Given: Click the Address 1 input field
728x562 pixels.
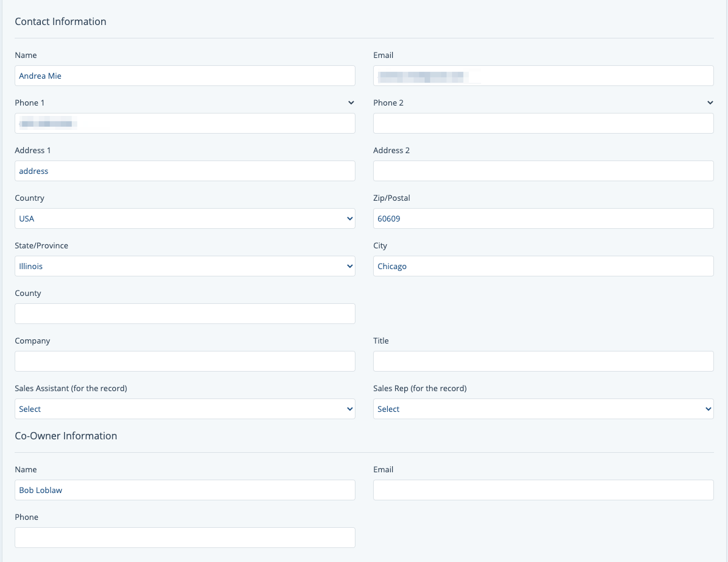Looking at the screenshot, I should point(185,171).
